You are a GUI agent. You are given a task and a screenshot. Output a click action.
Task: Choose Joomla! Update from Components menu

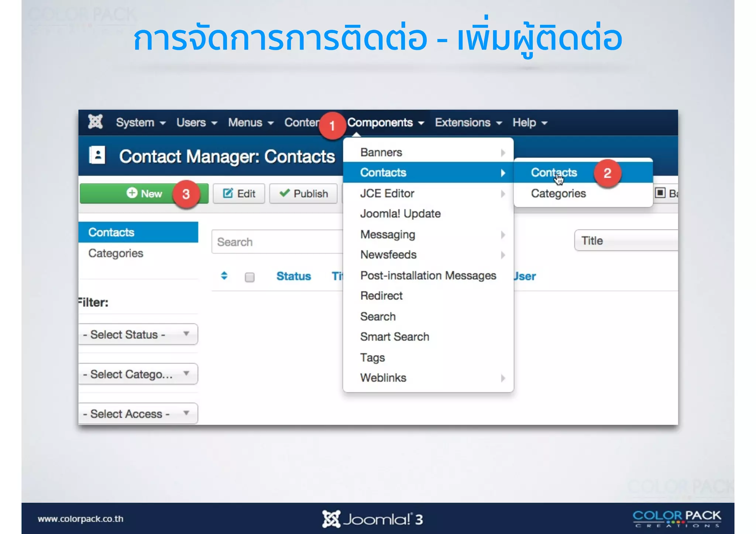pyautogui.click(x=428, y=214)
